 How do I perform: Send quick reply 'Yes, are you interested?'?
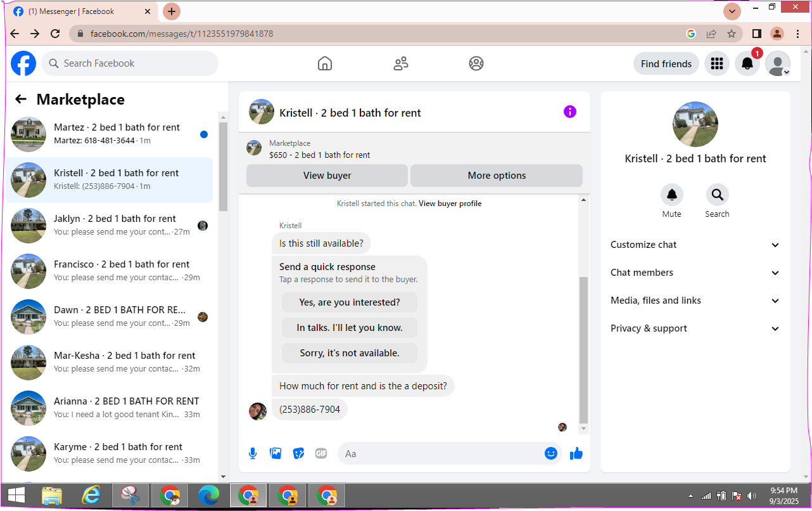350,302
